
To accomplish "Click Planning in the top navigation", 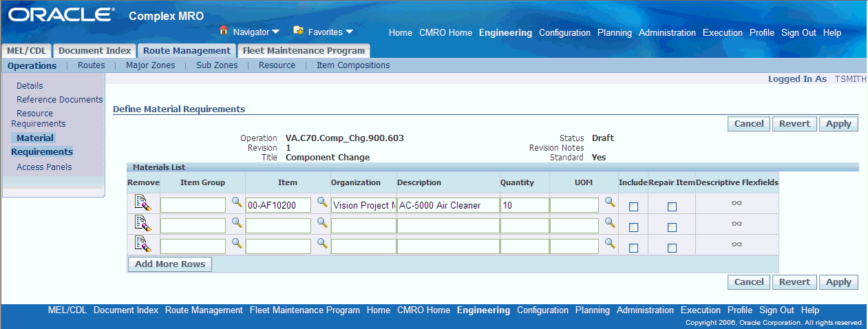I will click(x=615, y=32).
